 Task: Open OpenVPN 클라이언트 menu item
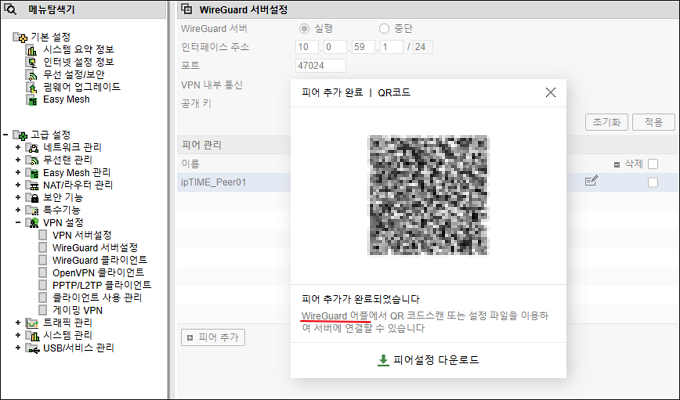point(98,272)
